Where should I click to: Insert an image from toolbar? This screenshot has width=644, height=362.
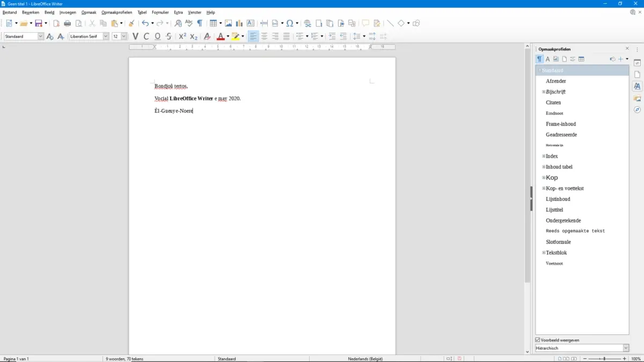tap(229, 23)
